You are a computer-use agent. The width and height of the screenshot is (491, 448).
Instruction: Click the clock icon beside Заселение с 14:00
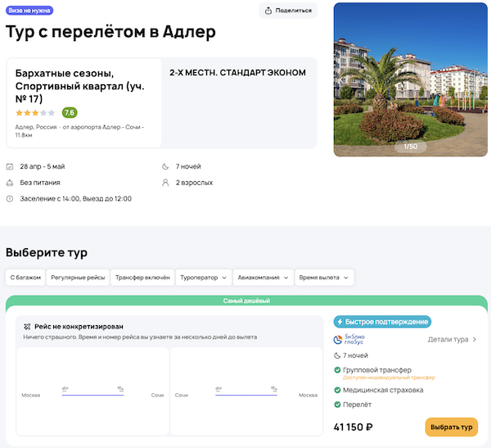point(10,198)
